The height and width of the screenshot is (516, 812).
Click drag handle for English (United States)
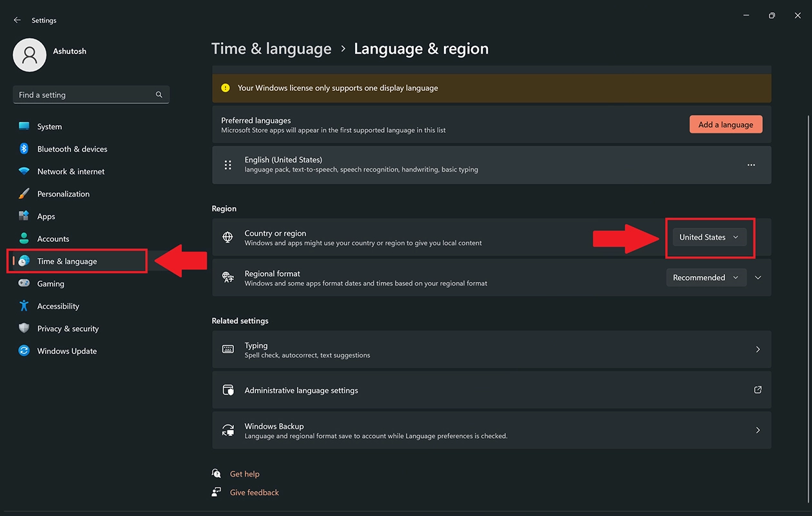[227, 164]
